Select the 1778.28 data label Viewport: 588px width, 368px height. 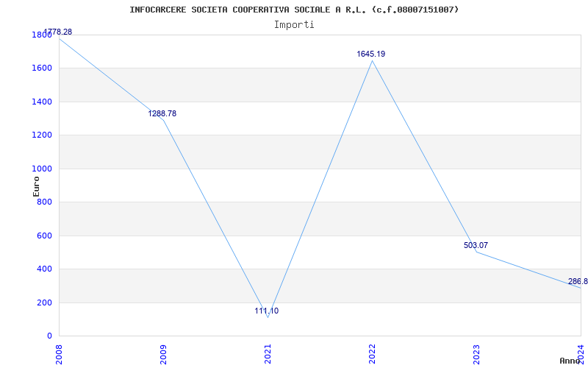pos(58,32)
